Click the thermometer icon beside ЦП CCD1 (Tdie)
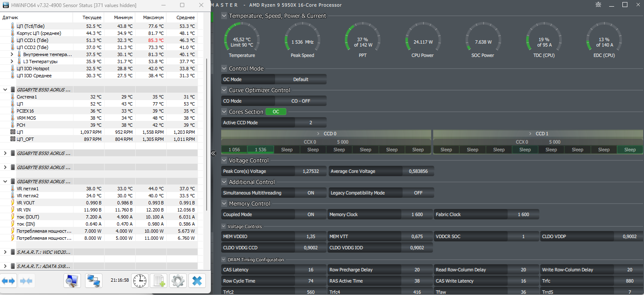The width and height of the screenshot is (644, 295). 13,40
